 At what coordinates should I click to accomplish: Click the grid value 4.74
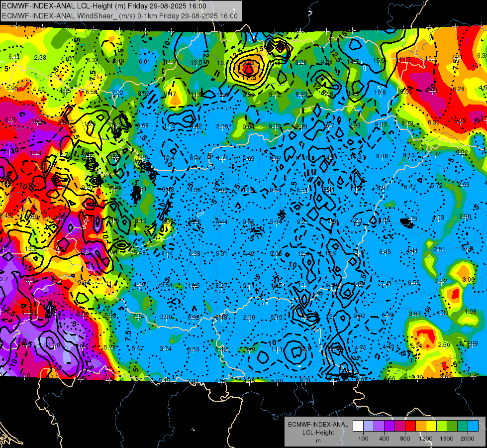pos(222,158)
